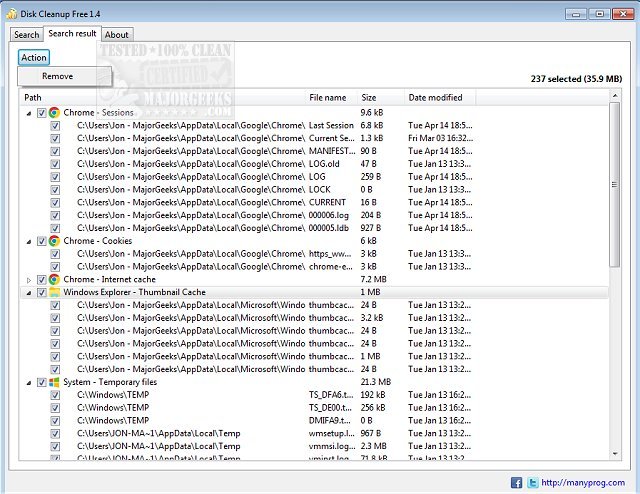This screenshot has height=494, width=640.
Task: Collapse the Windows Explorer Thumbnail Cache group
Action: [29, 293]
